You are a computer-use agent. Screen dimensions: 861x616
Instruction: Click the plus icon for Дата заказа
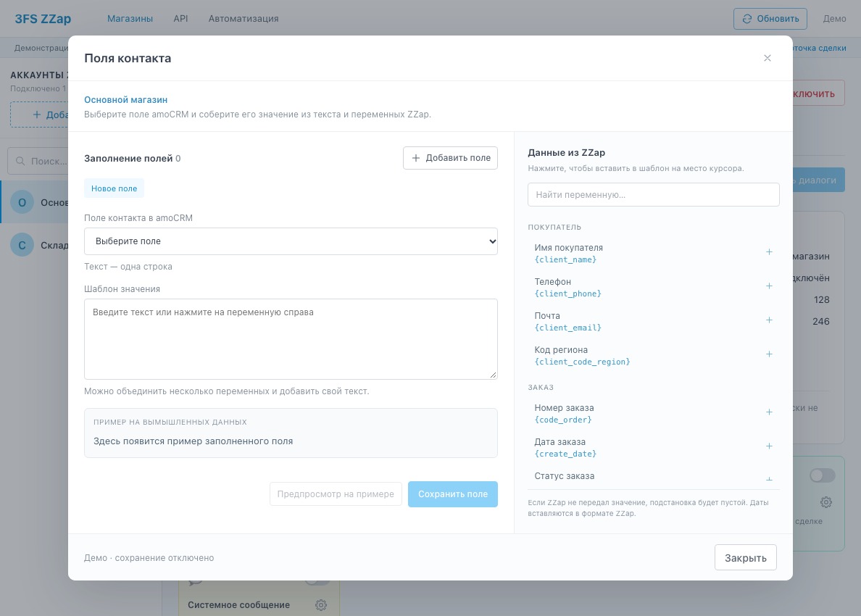769,446
